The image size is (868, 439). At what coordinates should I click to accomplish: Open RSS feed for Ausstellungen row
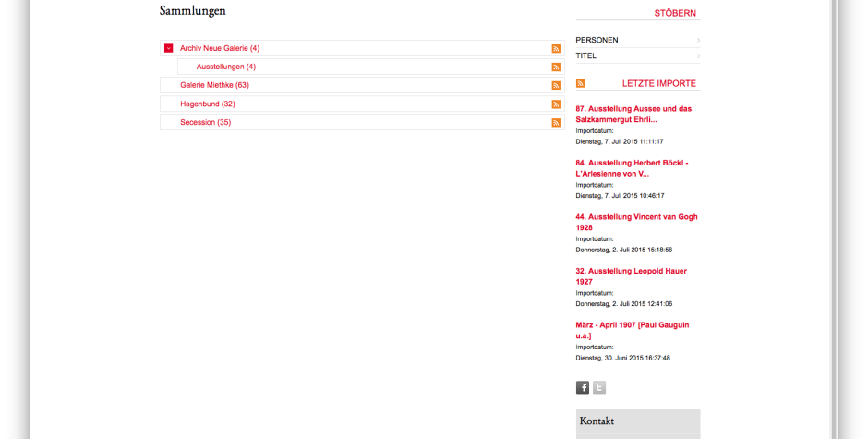click(556, 67)
